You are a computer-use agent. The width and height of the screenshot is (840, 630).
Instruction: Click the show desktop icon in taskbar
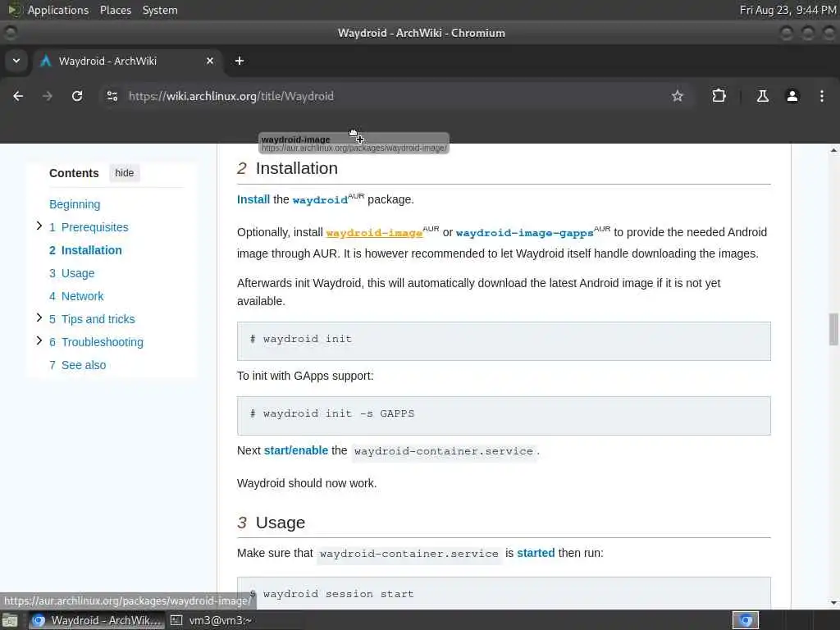point(10,621)
